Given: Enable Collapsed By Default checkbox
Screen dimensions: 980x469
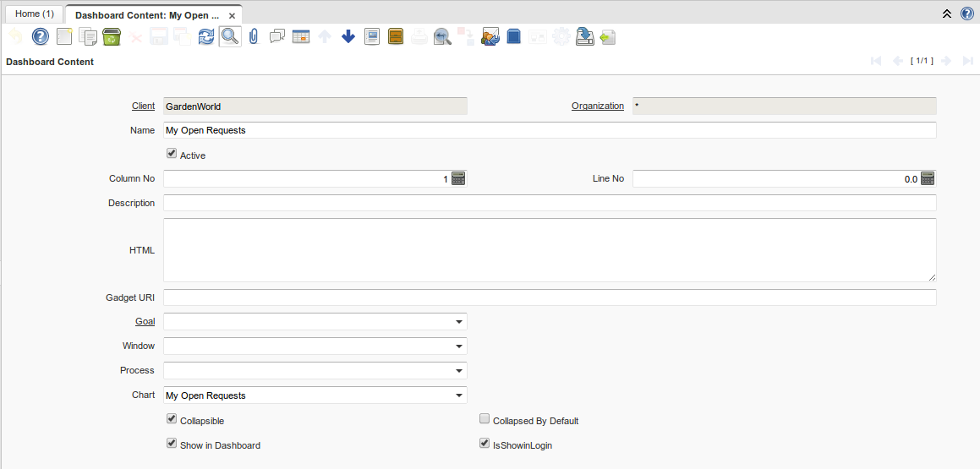Looking at the screenshot, I should [485, 418].
